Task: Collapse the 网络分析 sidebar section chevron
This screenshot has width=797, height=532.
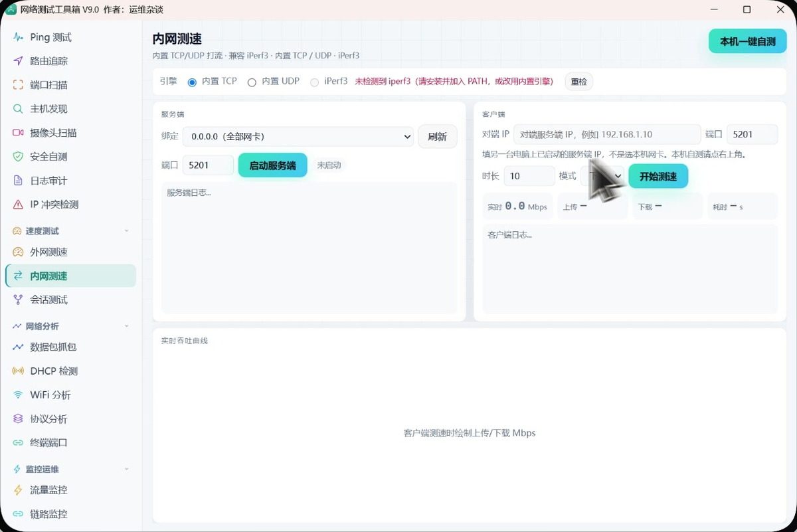Action: click(127, 326)
